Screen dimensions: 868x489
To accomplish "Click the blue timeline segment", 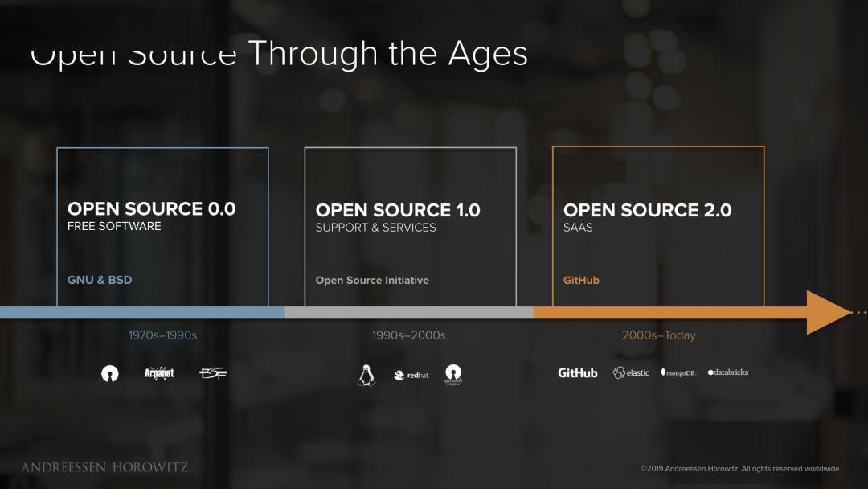I will click(142, 312).
